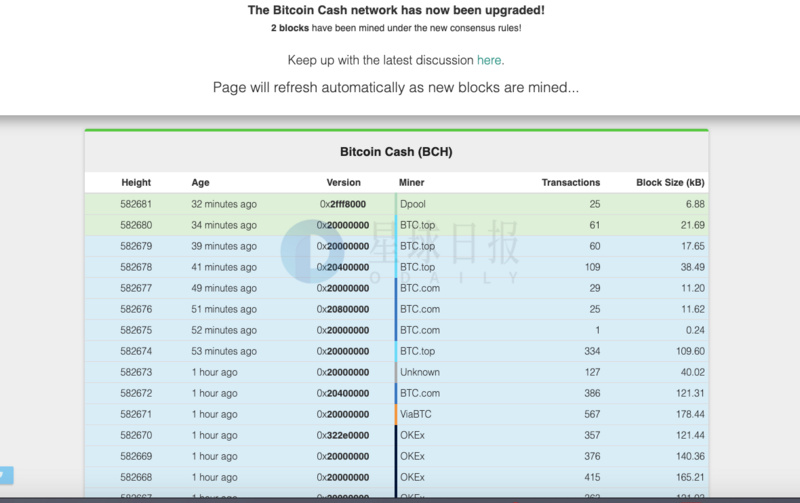800x503 pixels.
Task: Click the Bitcoin Cash (BCH) table title
Action: [396, 152]
